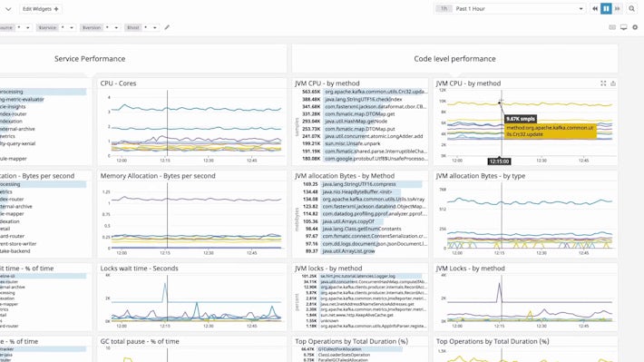Click the yellow Crc32.update tooltip box

pyautogui.click(x=550, y=131)
